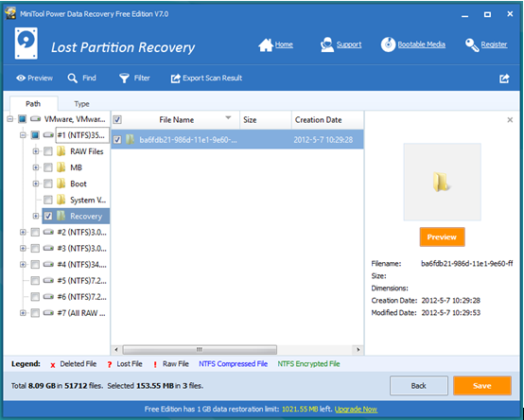Click the Lost File question mark icon
Image resolution: width=524 pixels, height=420 pixels.
pyautogui.click(x=110, y=364)
